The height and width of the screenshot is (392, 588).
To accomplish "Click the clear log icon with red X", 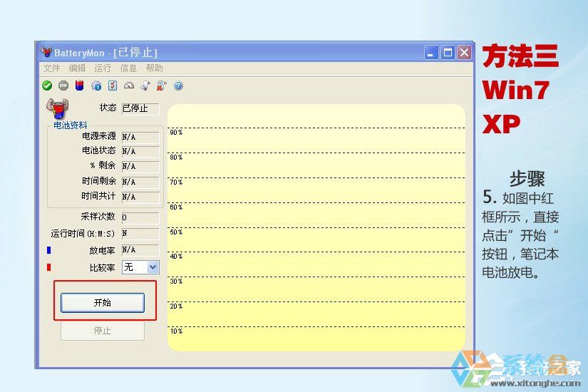I will tap(162, 86).
